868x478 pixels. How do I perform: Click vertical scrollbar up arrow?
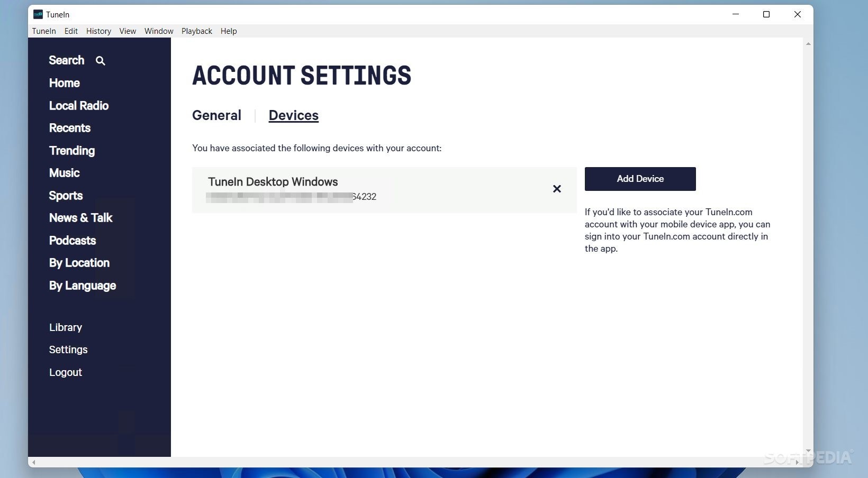(x=808, y=43)
